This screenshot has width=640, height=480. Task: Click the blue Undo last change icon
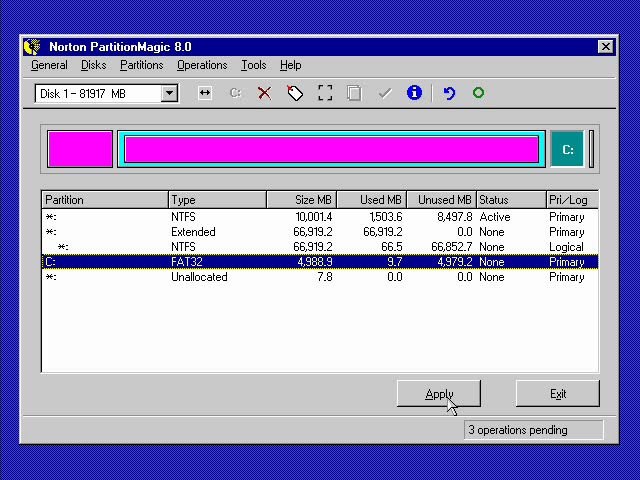click(x=449, y=93)
